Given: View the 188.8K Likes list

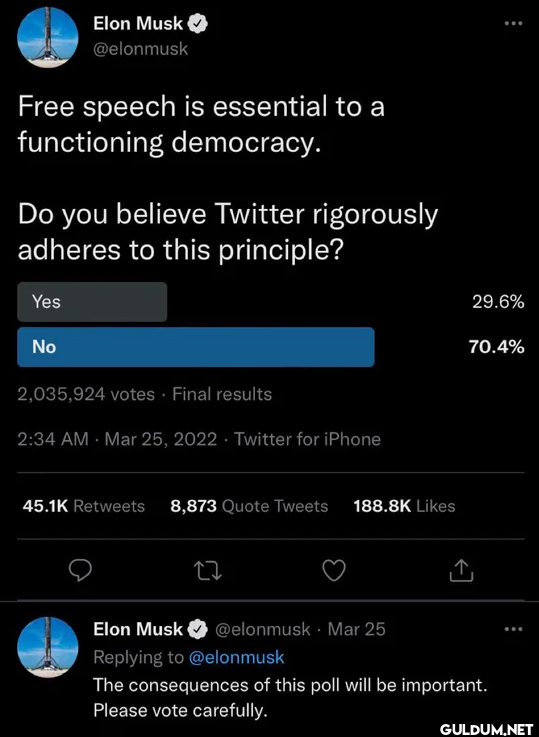Looking at the screenshot, I should [x=404, y=506].
